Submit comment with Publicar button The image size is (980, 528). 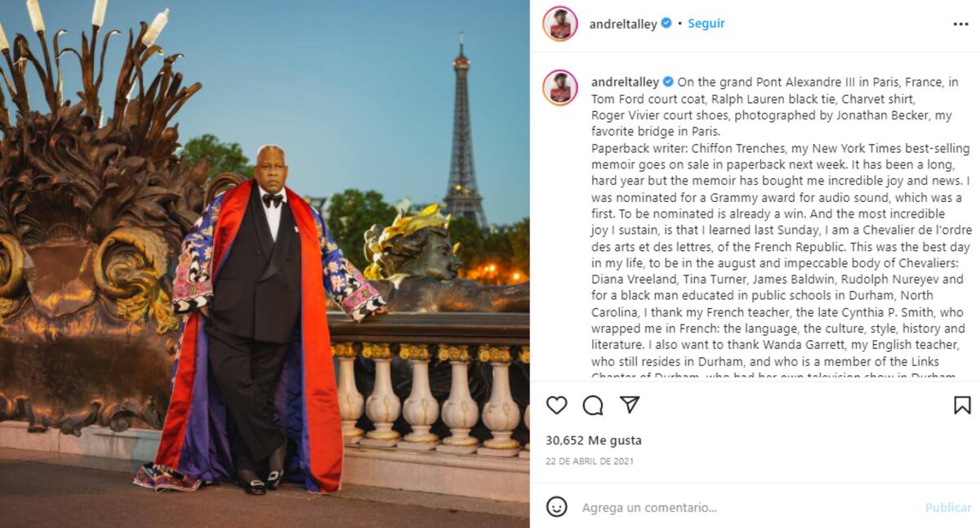[948, 508]
